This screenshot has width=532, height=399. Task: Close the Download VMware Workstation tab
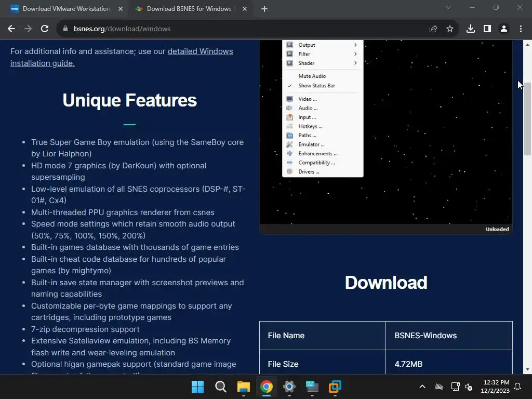(x=121, y=9)
